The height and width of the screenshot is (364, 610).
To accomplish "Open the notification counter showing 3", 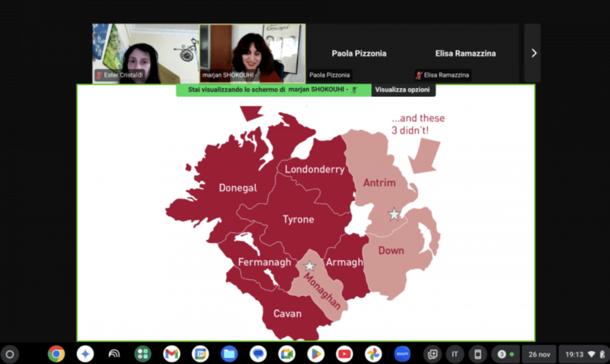I will click(x=503, y=354).
